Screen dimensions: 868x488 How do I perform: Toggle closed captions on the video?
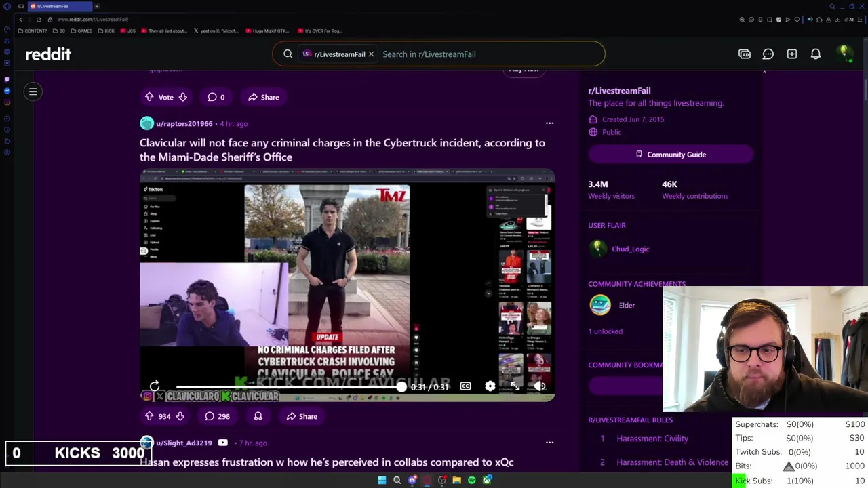(465, 386)
